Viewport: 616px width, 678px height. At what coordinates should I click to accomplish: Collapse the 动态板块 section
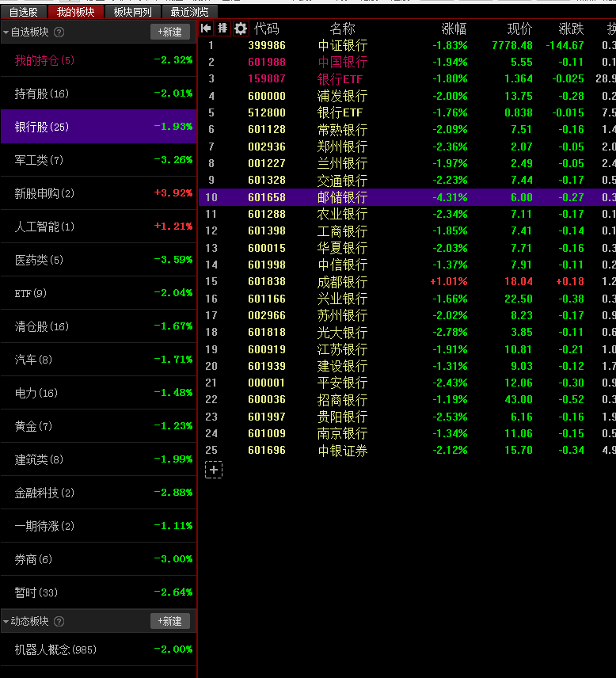tap(6, 621)
